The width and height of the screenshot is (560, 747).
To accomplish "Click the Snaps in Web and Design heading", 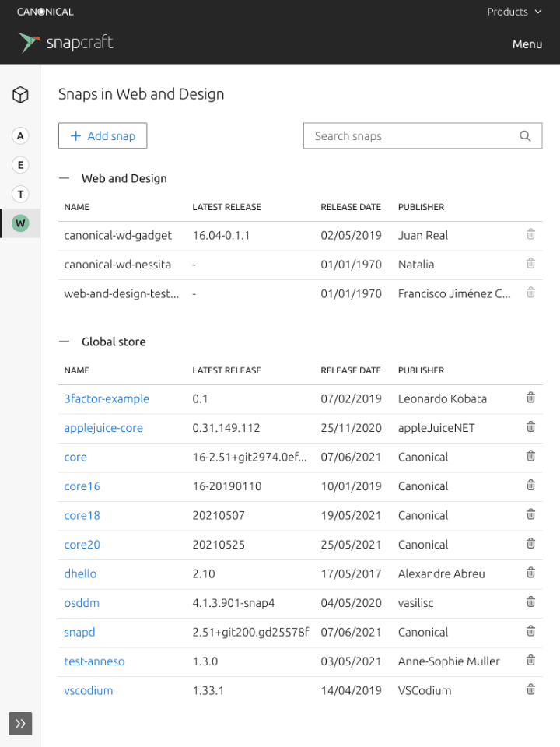I will coord(141,94).
